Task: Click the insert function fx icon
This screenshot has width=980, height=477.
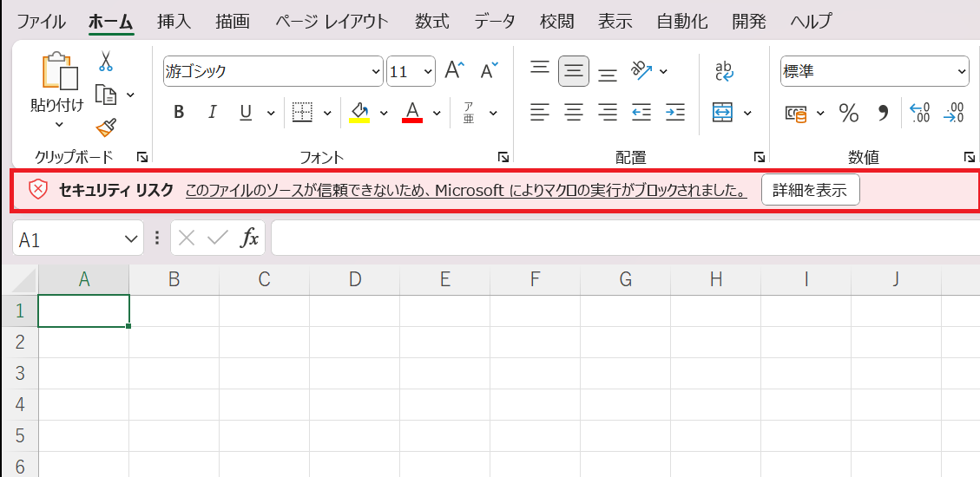Action: click(x=250, y=238)
